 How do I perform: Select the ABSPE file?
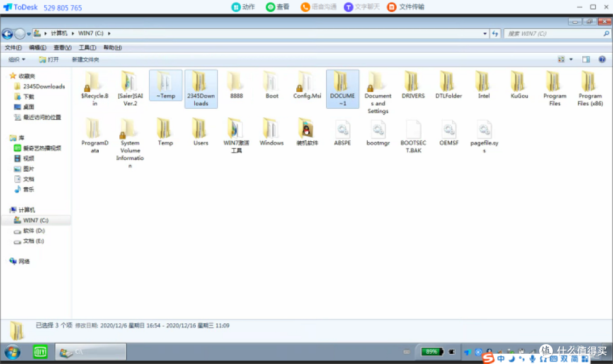342,133
